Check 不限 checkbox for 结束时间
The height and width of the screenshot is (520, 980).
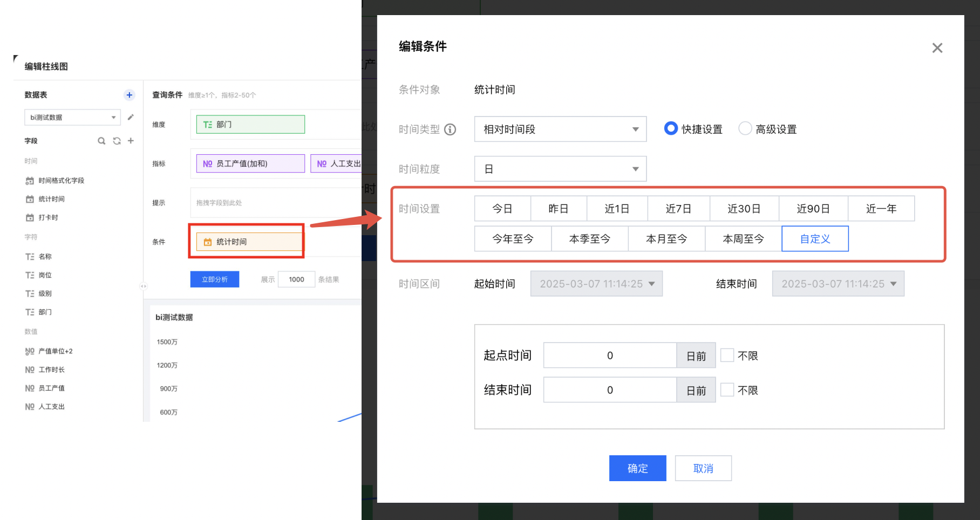click(727, 390)
